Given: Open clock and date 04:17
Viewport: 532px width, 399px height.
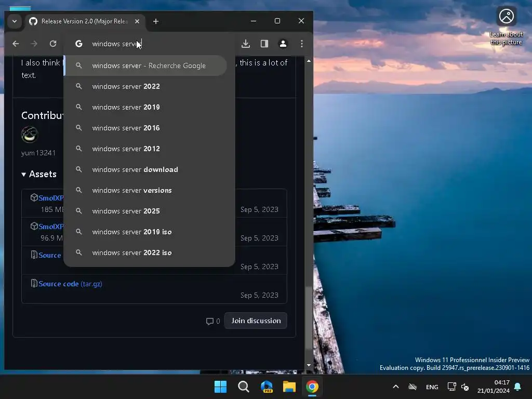Looking at the screenshot, I should 494,387.
